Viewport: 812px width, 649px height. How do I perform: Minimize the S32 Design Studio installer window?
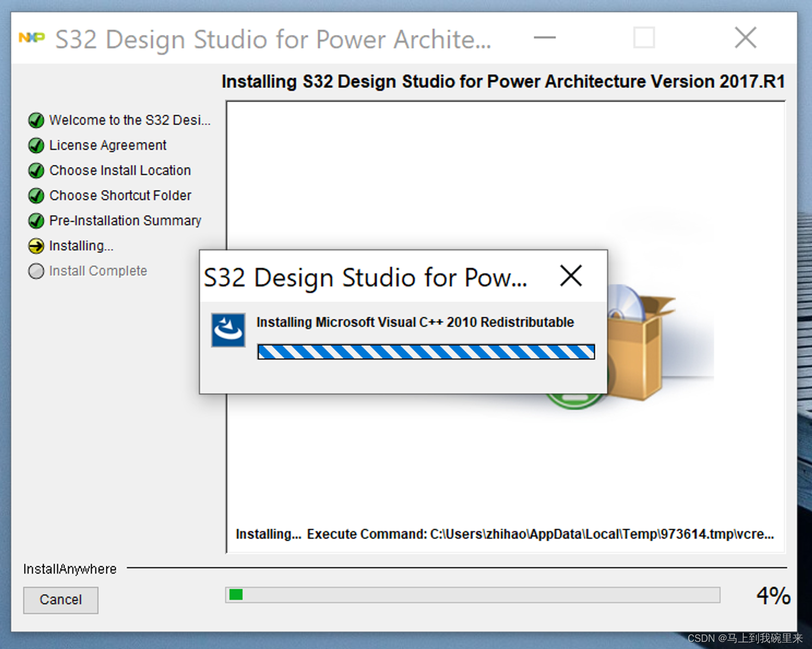pos(544,38)
